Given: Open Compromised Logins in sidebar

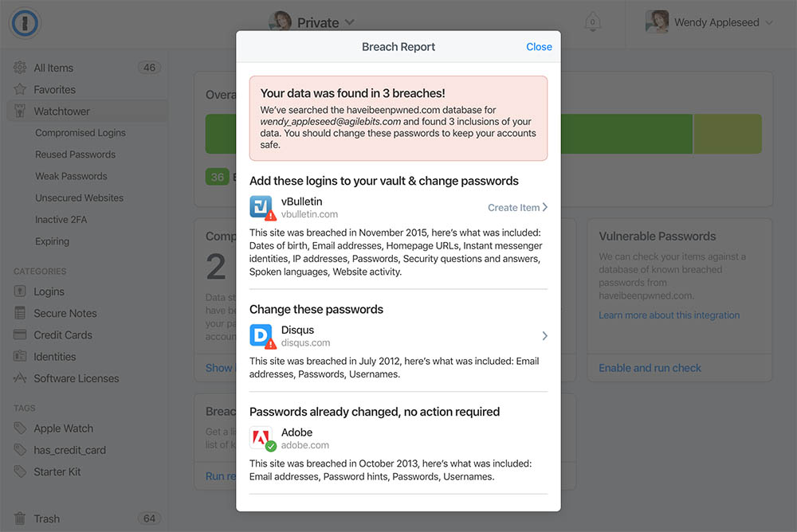Looking at the screenshot, I should pyautogui.click(x=80, y=133).
